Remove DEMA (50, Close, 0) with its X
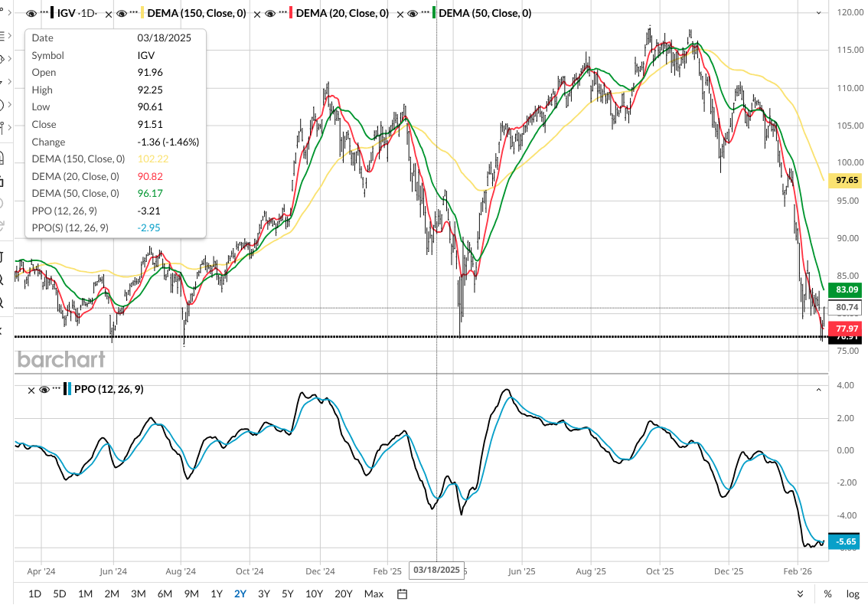This screenshot has height=605, width=868. 400,15
